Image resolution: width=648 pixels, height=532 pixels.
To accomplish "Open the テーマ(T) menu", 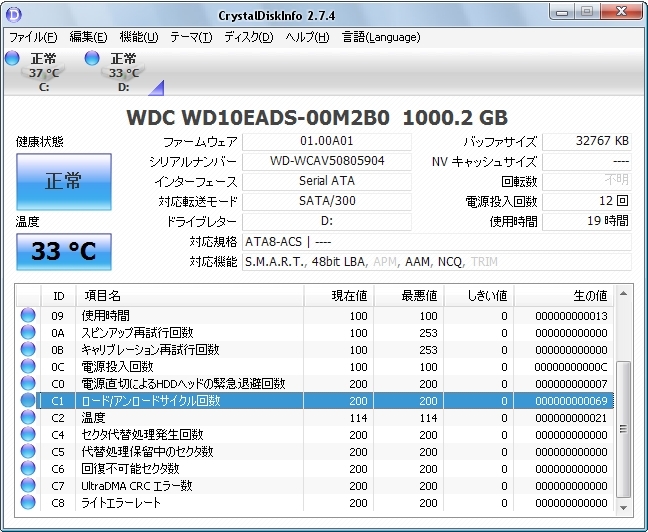I will [191, 37].
